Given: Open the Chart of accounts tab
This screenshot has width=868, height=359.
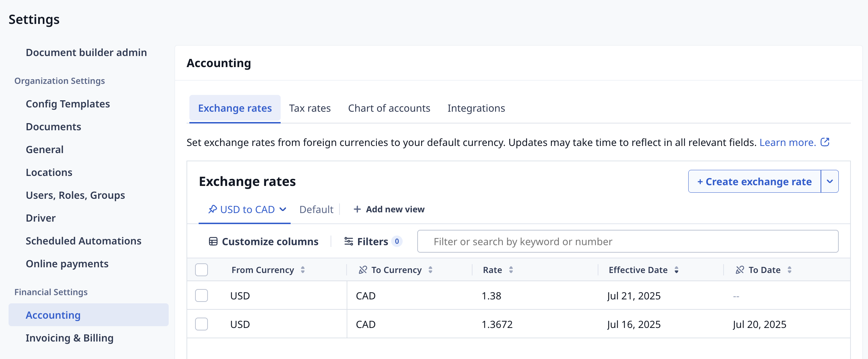Looking at the screenshot, I should [x=389, y=108].
